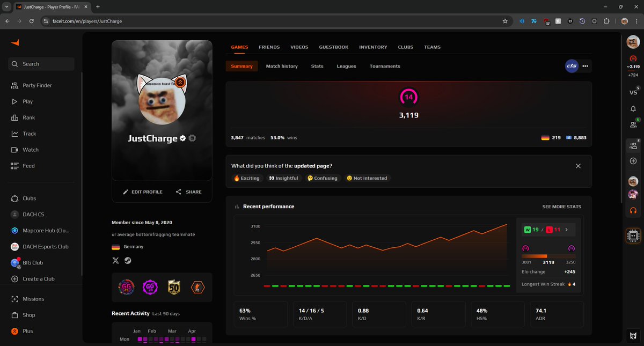Click the FACEIT logo in sidebar
The image size is (644, 346).
pos(15,42)
